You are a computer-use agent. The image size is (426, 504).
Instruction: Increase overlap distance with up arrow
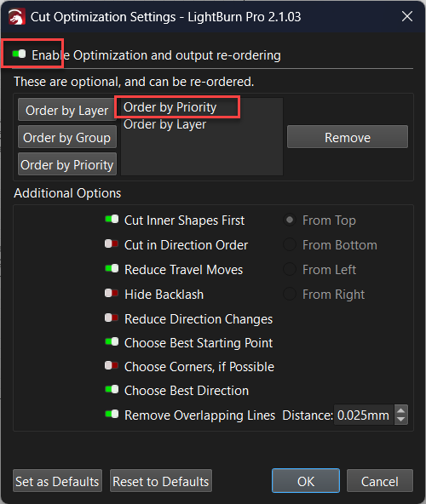click(x=401, y=411)
